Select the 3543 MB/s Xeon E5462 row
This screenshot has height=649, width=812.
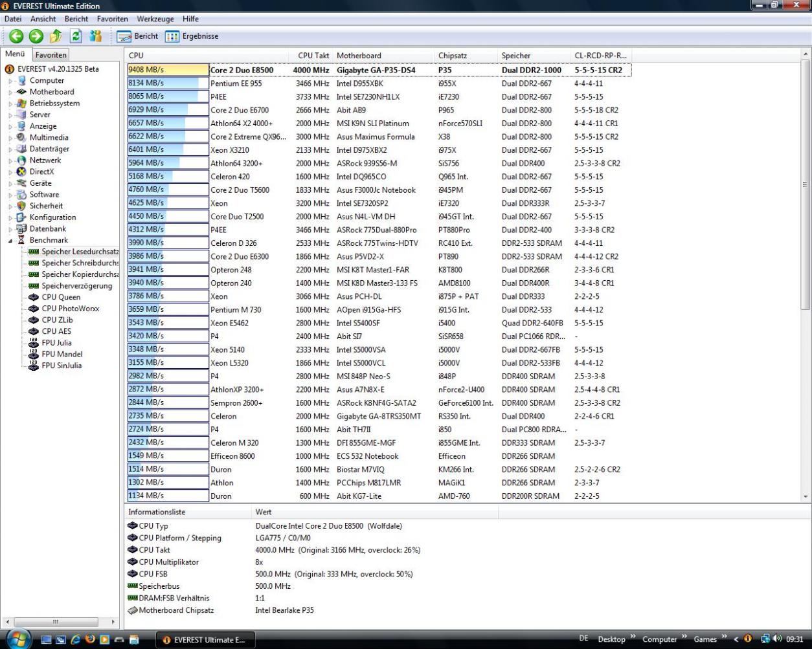tap(379, 323)
